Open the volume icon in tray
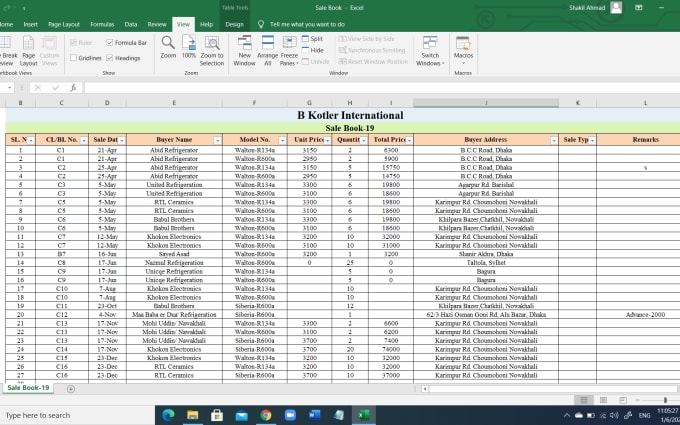This screenshot has height=425, width=680. (614, 415)
